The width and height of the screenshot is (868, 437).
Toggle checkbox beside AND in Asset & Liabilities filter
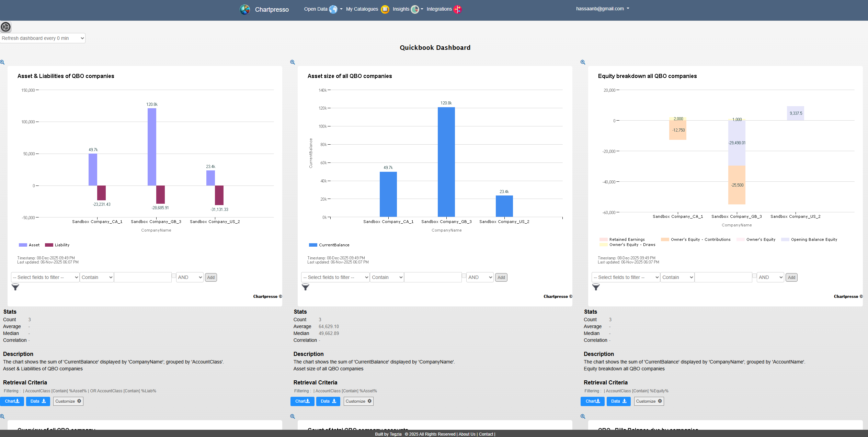tap(174, 276)
